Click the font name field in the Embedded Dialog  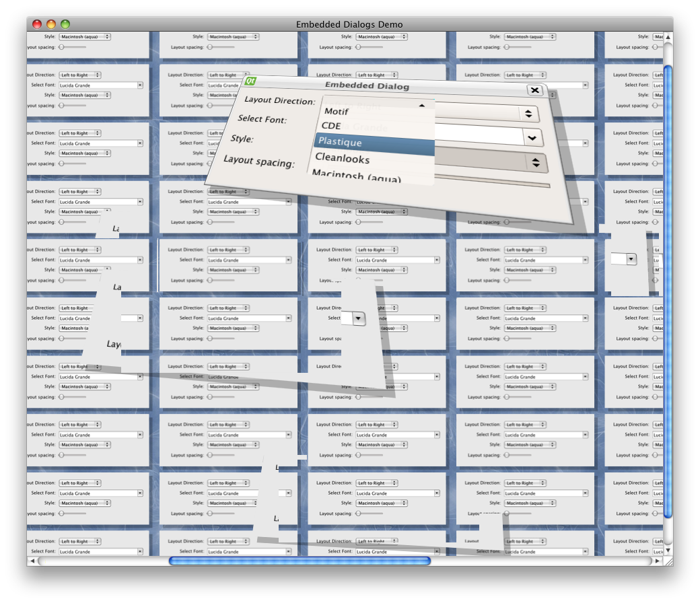[x=479, y=134]
